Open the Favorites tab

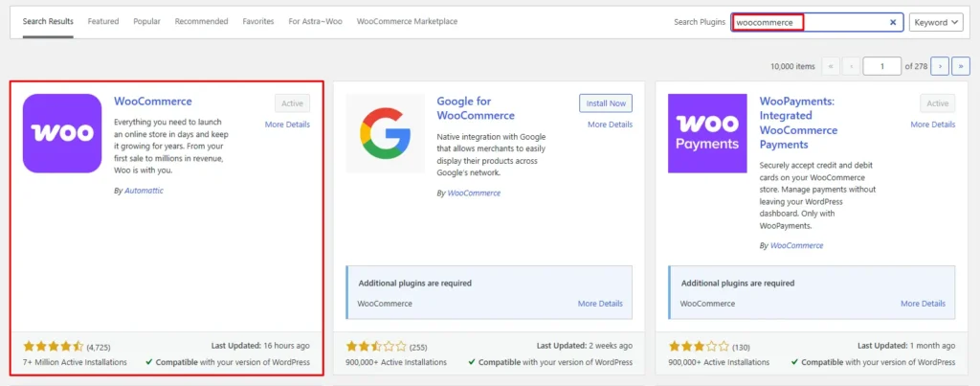coord(258,21)
